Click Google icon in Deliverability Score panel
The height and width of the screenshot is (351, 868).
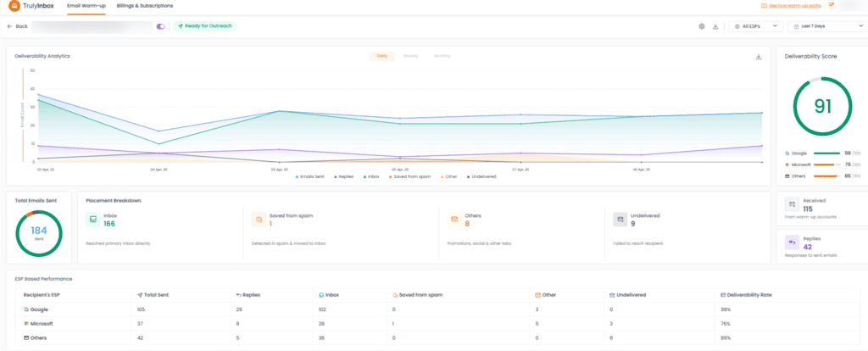click(787, 153)
